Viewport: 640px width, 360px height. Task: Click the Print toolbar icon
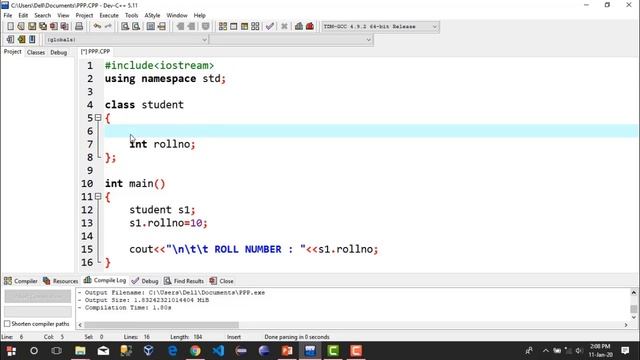point(79,27)
